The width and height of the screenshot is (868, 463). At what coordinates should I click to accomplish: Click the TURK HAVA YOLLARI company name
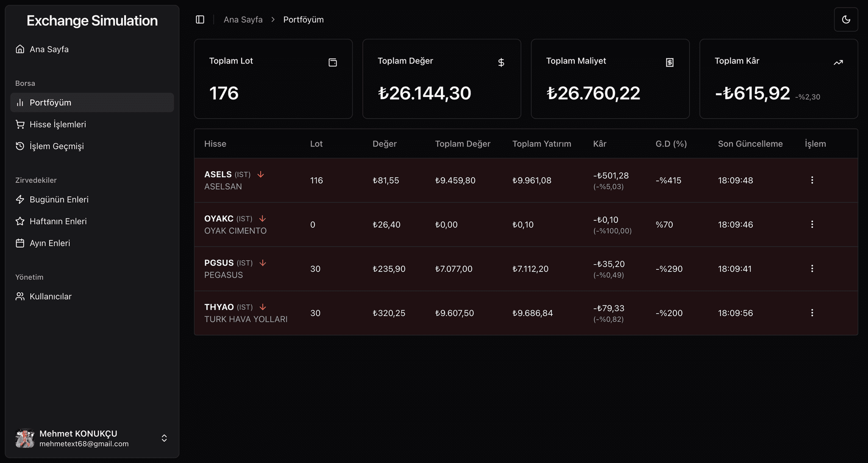pos(246,319)
